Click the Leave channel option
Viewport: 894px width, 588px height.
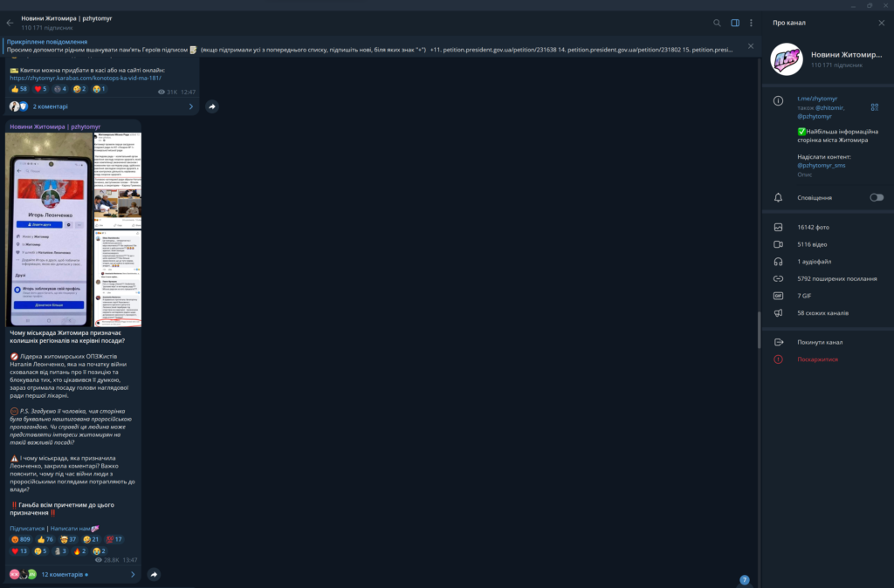819,342
